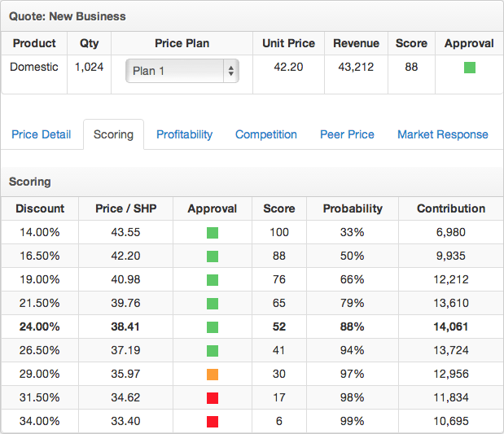Click the 1,024 quantity cell
Viewport: 504px width, 434px height.
click(89, 67)
